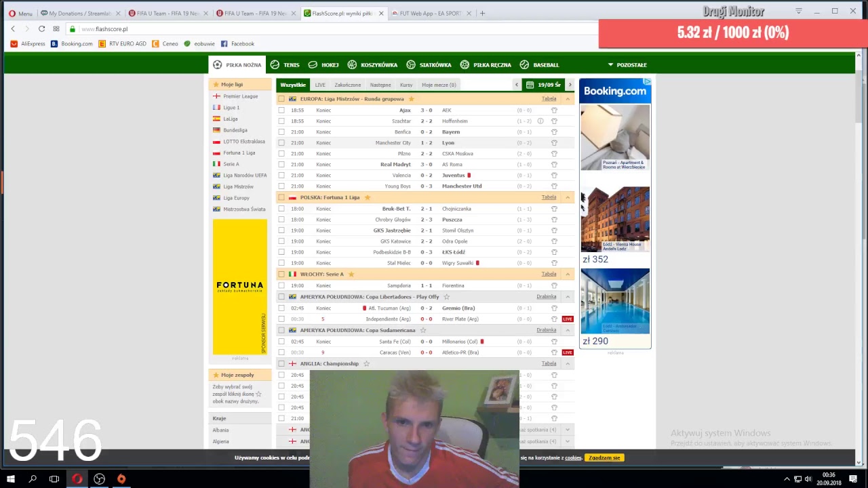Favorite the Liga Mistrzów league star
Image resolution: width=868 pixels, height=488 pixels.
(411, 99)
